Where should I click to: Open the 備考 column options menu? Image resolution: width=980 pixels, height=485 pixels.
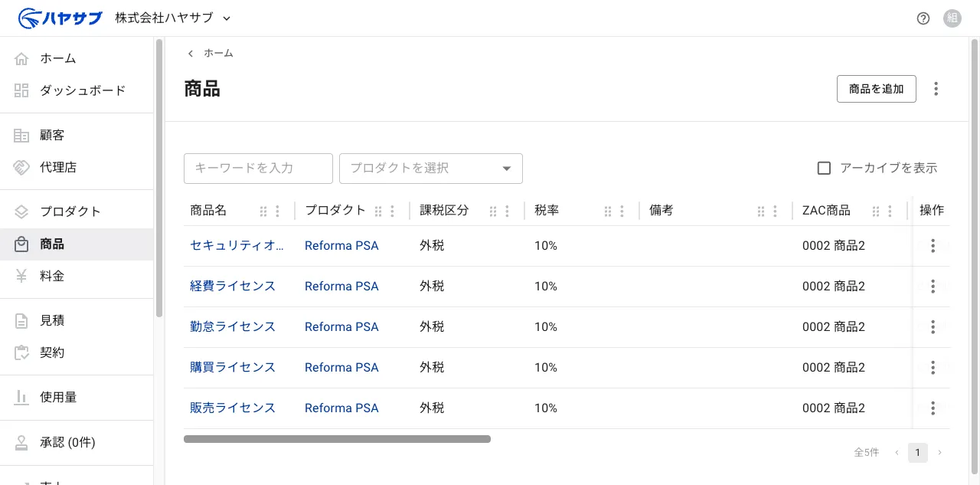click(x=775, y=211)
